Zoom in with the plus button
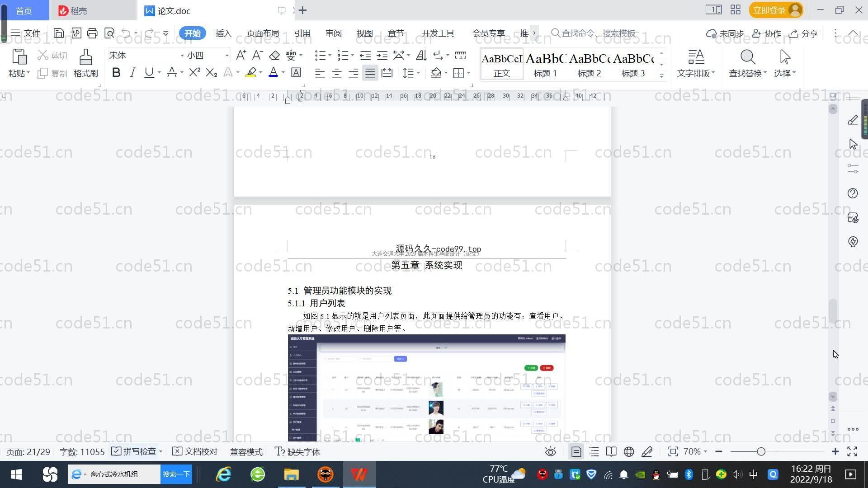868x488 pixels. (x=835, y=452)
